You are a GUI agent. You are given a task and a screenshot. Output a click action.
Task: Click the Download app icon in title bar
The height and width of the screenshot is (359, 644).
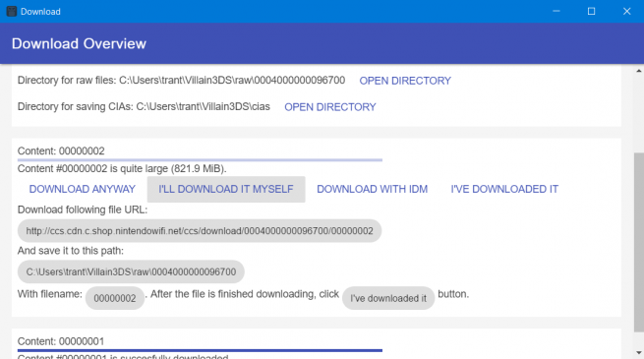pyautogui.click(x=12, y=12)
